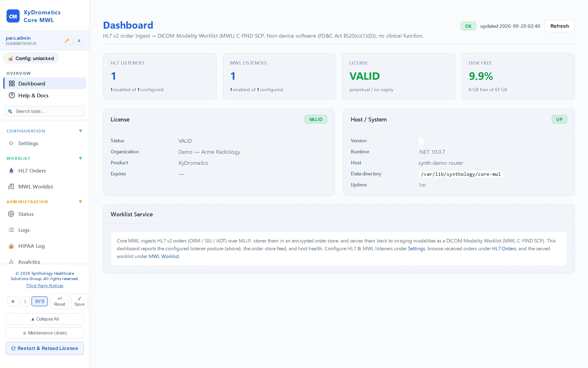588x368 pixels.
Task: Click the Collapse All button
Action: (x=45, y=319)
